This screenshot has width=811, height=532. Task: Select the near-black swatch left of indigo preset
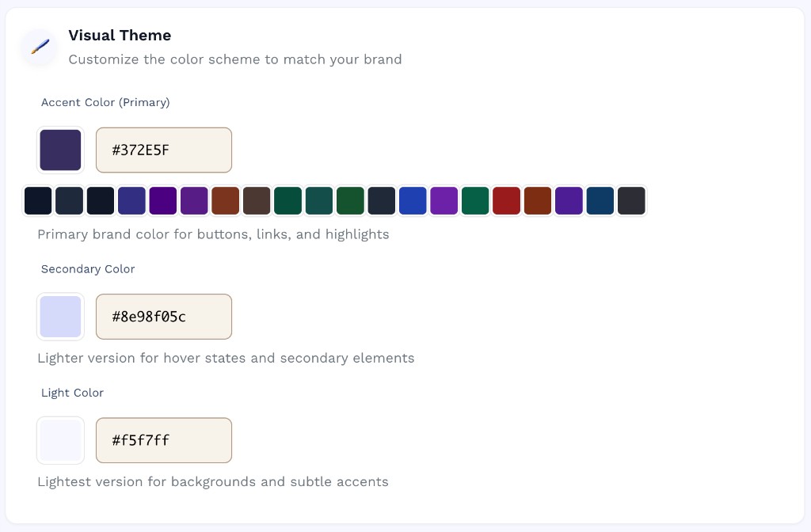coord(101,200)
